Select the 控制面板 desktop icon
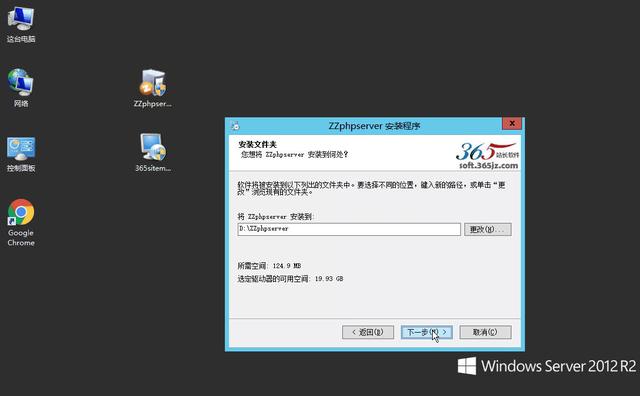 point(21,154)
